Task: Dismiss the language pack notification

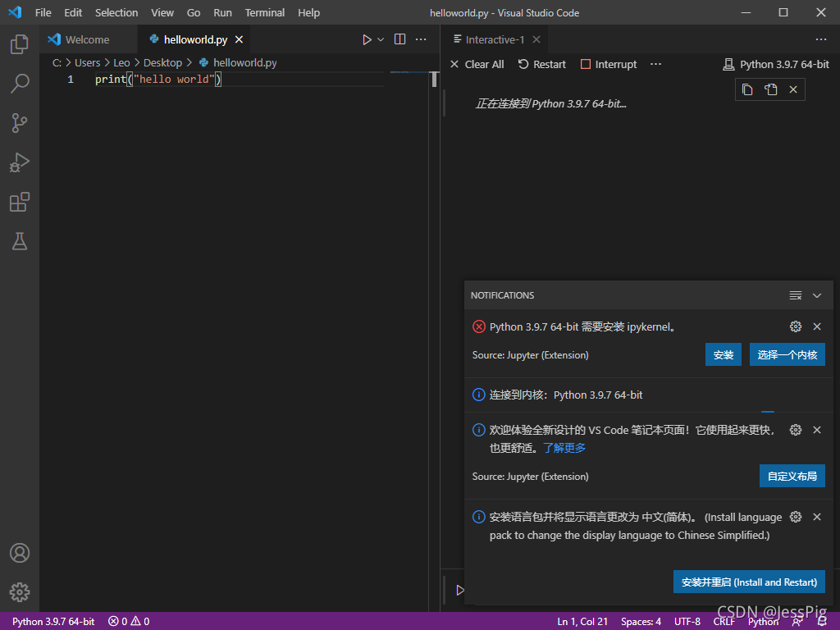Action: point(817,517)
